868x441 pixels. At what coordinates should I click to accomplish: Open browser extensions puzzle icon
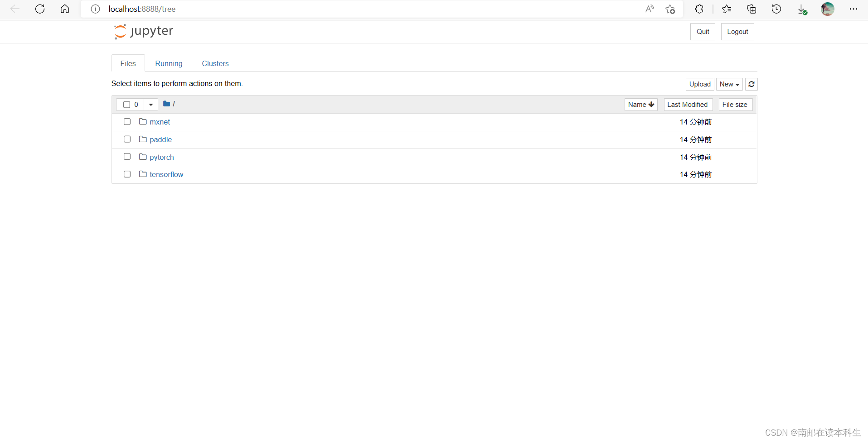699,9
